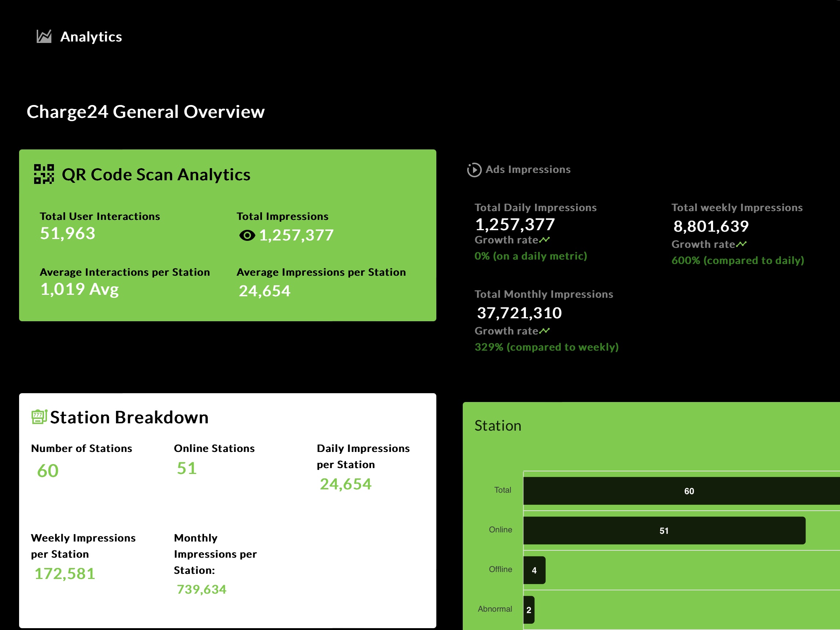Click the Total User Interactions value 51,963
The width and height of the screenshot is (840, 630).
tap(68, 233)
